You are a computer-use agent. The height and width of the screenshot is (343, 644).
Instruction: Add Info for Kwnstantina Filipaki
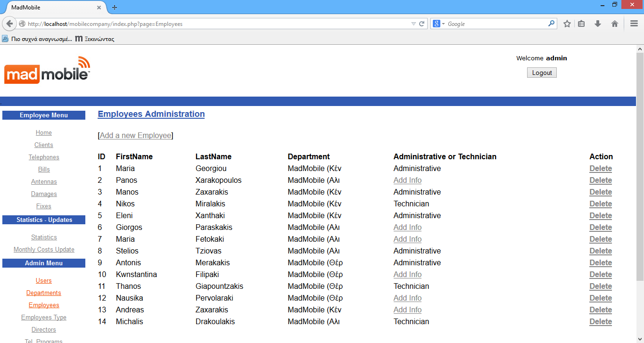coord(407,275)
